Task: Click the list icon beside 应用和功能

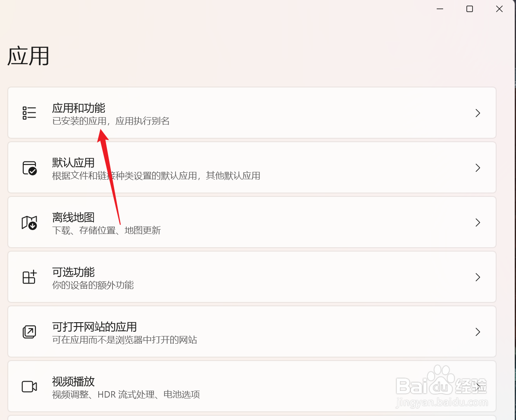Action: (29, 113)
